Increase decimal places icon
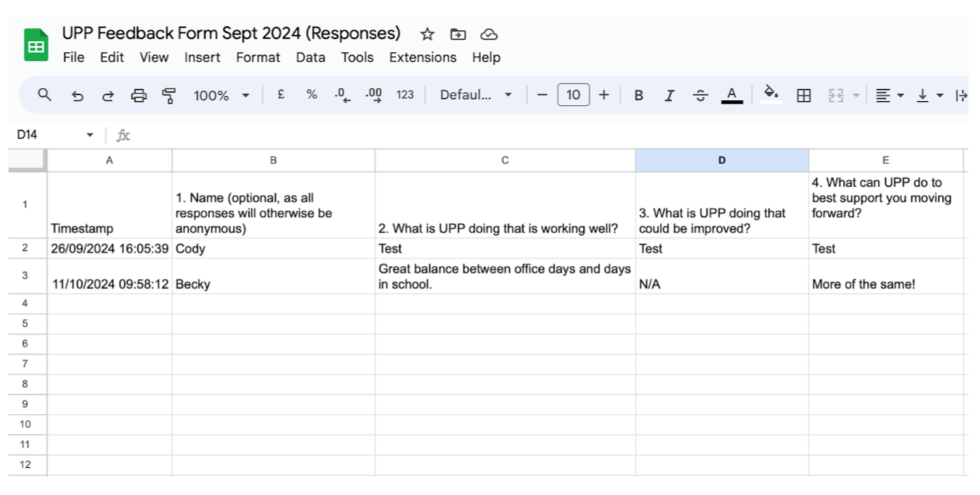The width and height of the screenshot is (980, 495). (374, 95)
